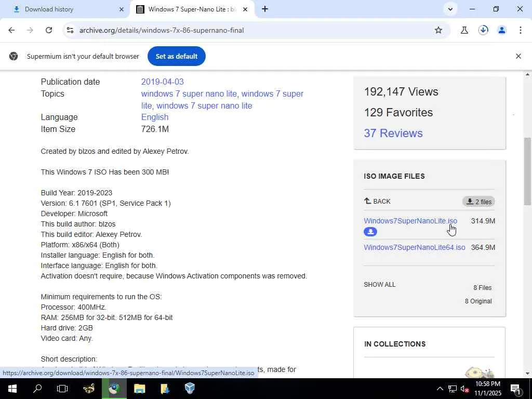The height and width of the screenshot is (399, 532).
Task: Open the raccoon icon app on taskbar
Action: coord(89,389)
